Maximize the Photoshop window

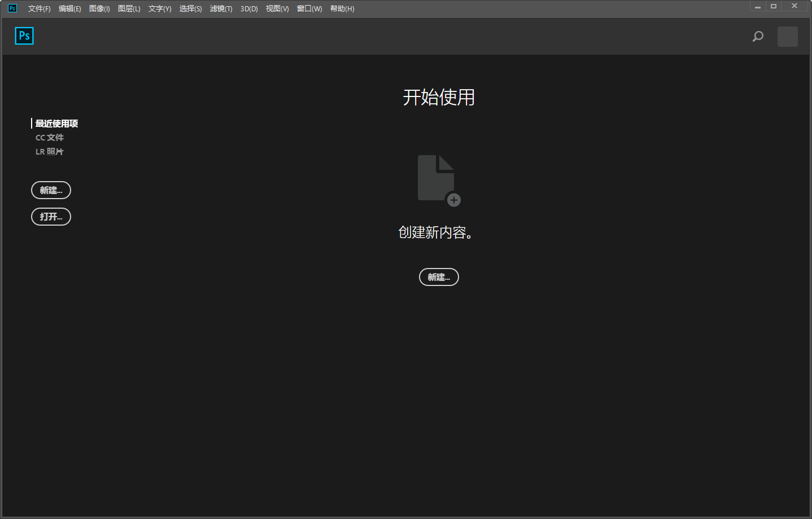coord(774,6)
